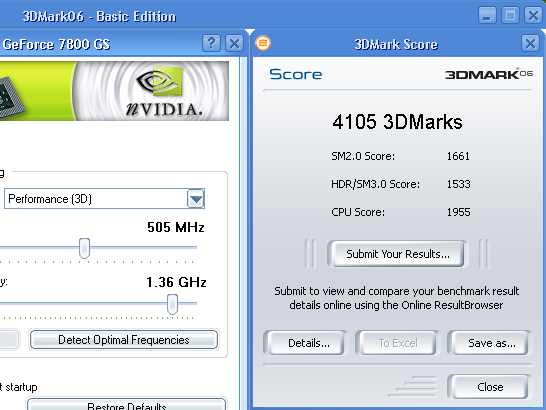This screenshot has width=546, height=410.
Task: Open help in GeForce 7800 GS dialog
Action: click(211, 44)
